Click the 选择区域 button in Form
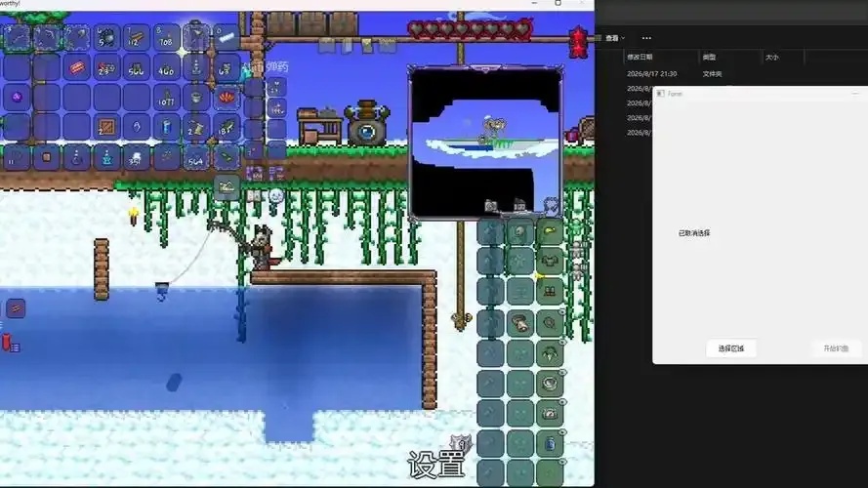868x488 pixels. [730, 348]
